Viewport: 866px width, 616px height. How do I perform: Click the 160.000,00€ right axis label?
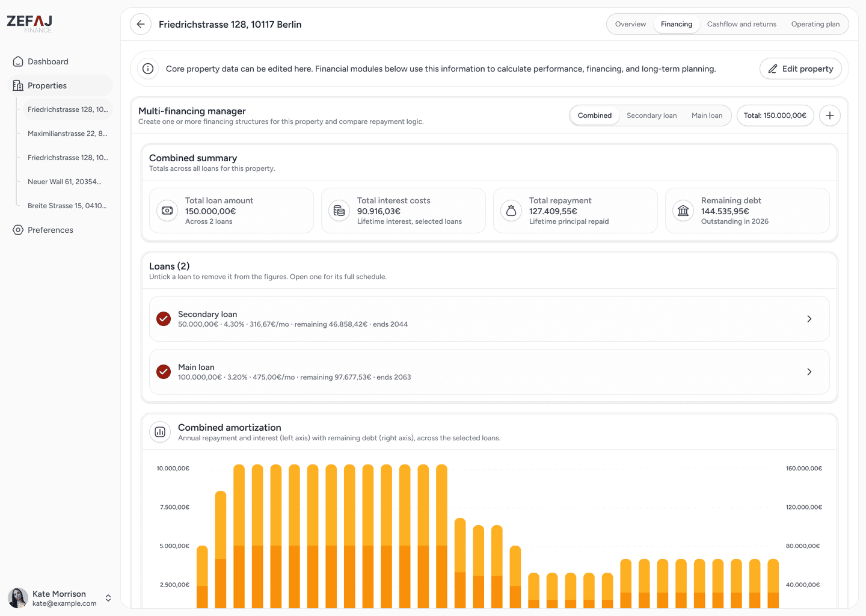pyautogui.click(x=804, y=468)
